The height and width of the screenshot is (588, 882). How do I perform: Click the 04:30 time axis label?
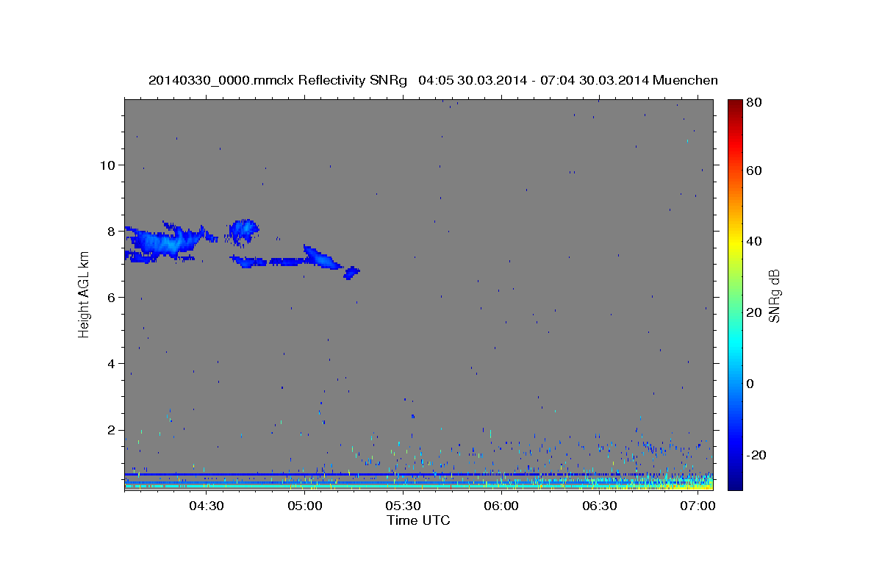(206, 506)
